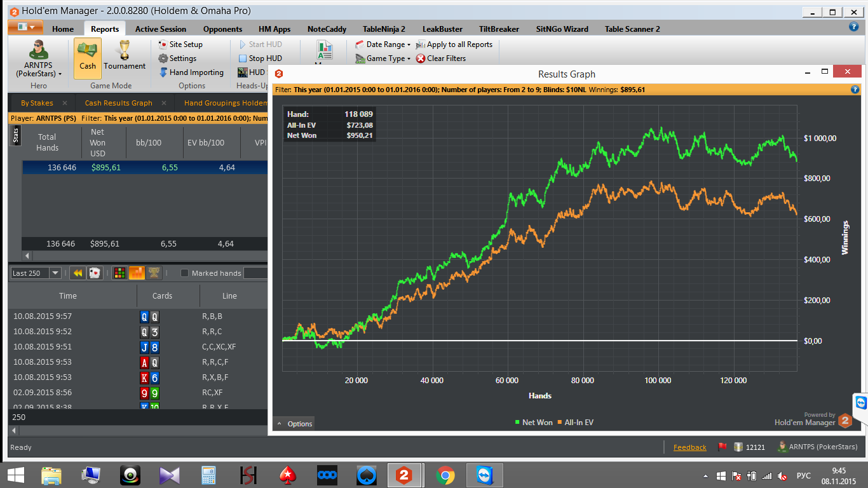Screen dimensions: 868x488
Task: Open the Game Type filter dropdown
Action: pos(383,58)
